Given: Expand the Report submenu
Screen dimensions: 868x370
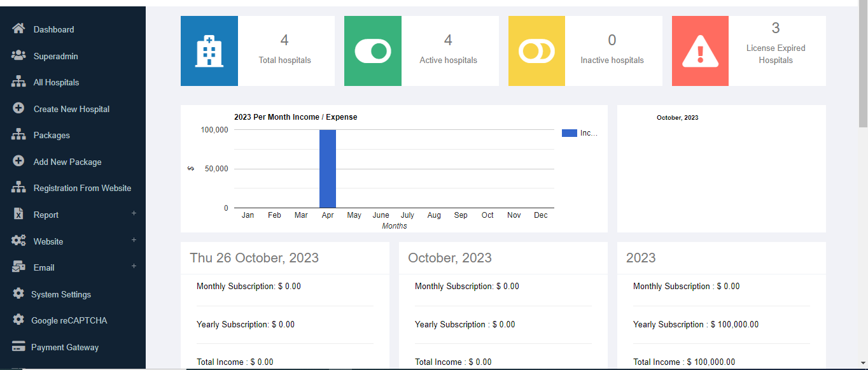Looking at the screenshot, I should [134, 213].
